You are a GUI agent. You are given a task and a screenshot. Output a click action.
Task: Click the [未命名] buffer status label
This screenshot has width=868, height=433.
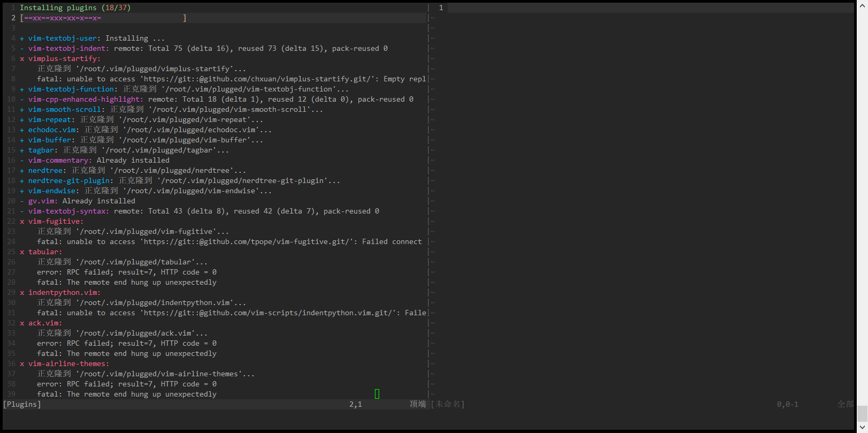pos(448,404)
